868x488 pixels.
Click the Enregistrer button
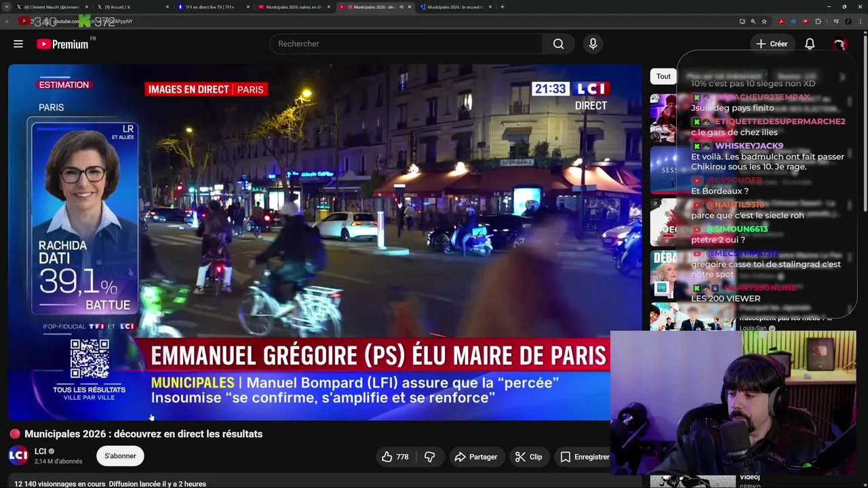click(x=584, y=457)
